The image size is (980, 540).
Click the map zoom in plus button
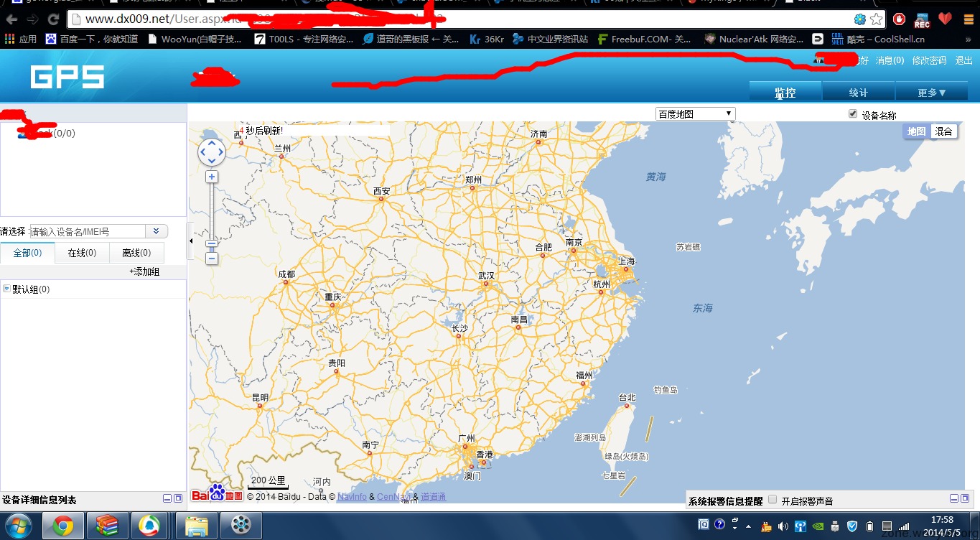point(212,177)
